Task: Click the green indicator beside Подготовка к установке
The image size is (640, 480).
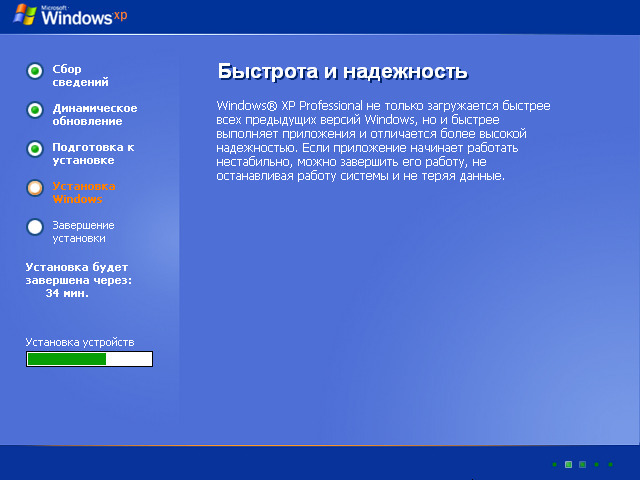Action: [x=35, y=149]
